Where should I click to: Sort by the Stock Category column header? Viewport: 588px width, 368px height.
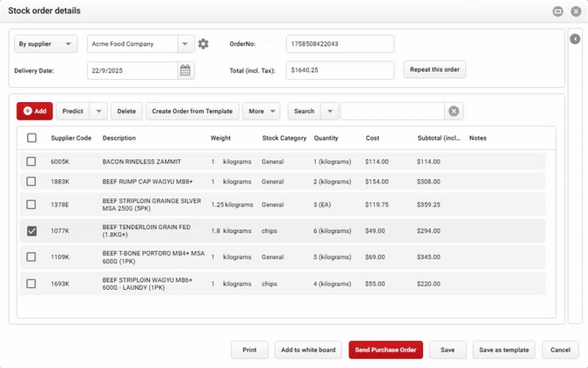click(x=284, y=138)
